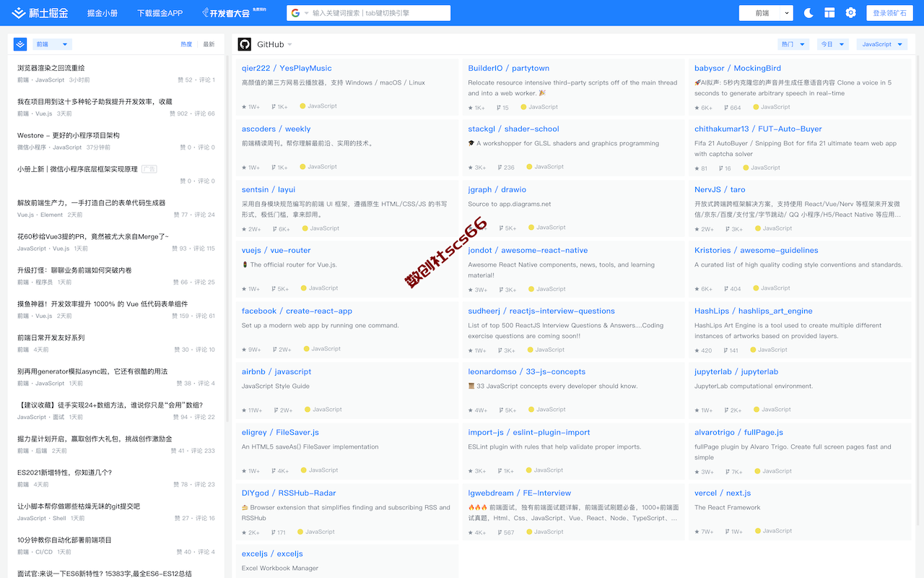The image size is (924, 578).
Task: Open leonardomso / 33-js-concepts repository
Action: [x=526, y=371]
